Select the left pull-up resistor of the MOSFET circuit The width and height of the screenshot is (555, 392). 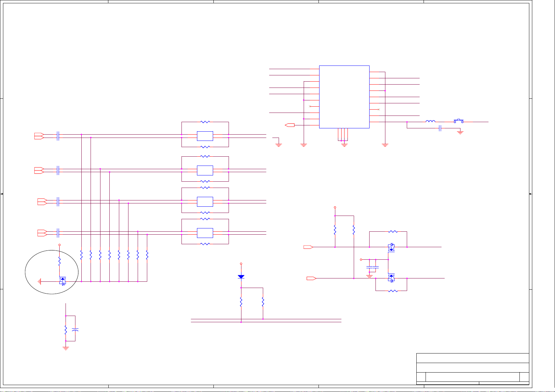pos(335,230)
